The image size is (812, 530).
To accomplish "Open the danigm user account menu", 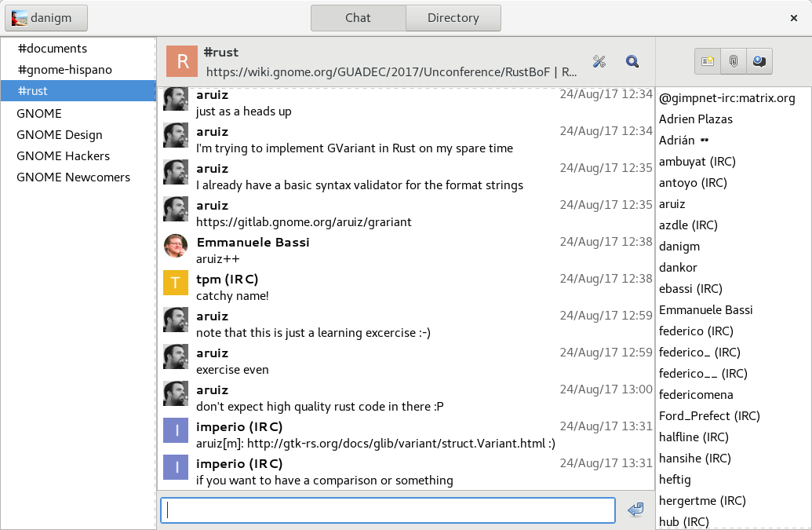I will click(46, 17).
